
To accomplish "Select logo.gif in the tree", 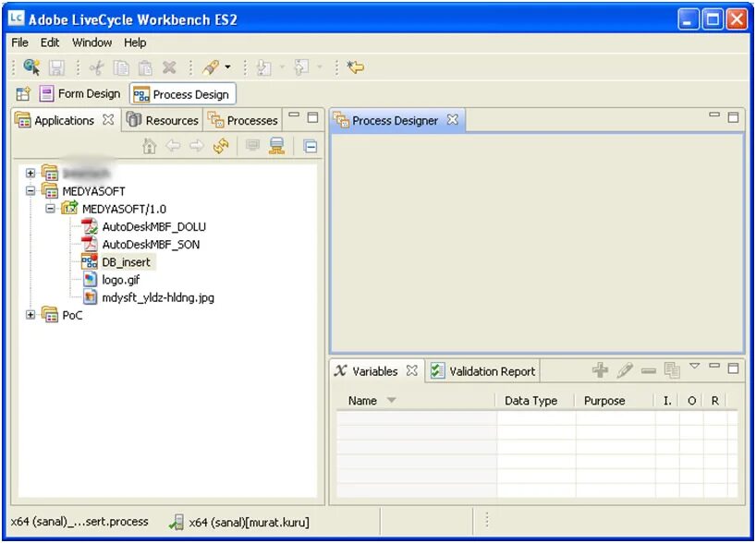I will tap(120, 280).
